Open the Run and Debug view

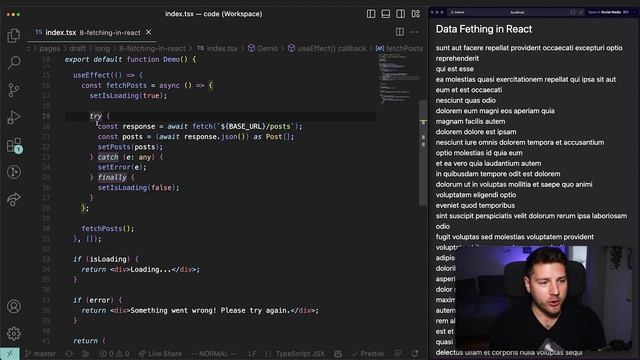13,117
